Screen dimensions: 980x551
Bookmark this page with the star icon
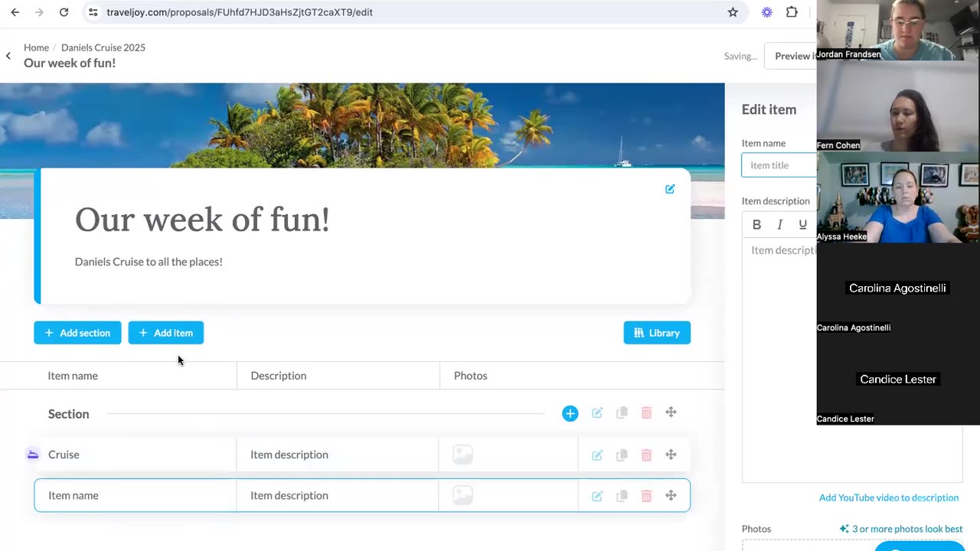tap(733, 12)
